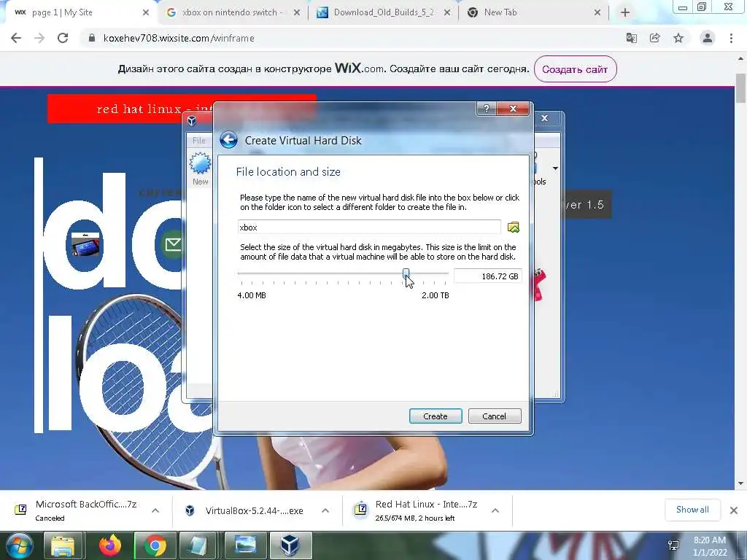Open the Windows Start button
Viewport: 747px width, 560px height.
pyautogui.click(x=19, y=545)
